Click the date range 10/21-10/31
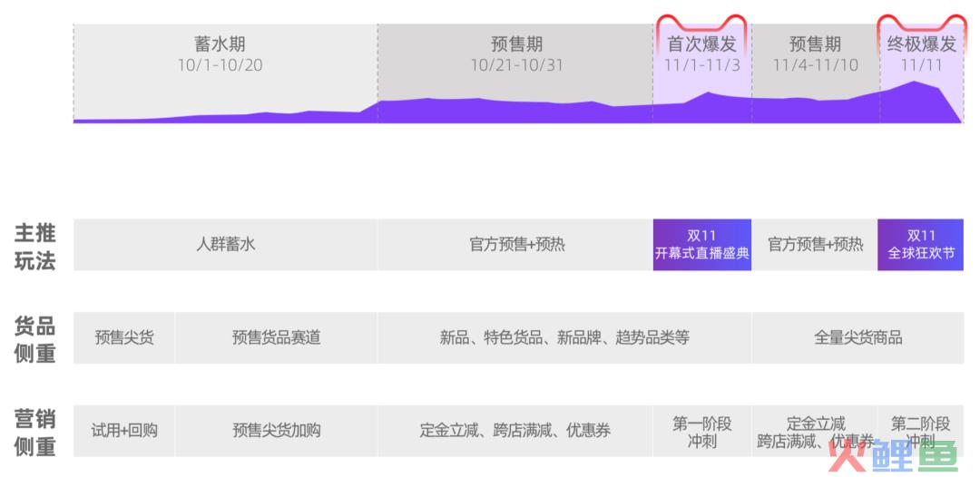 click(x=517, y=65)
